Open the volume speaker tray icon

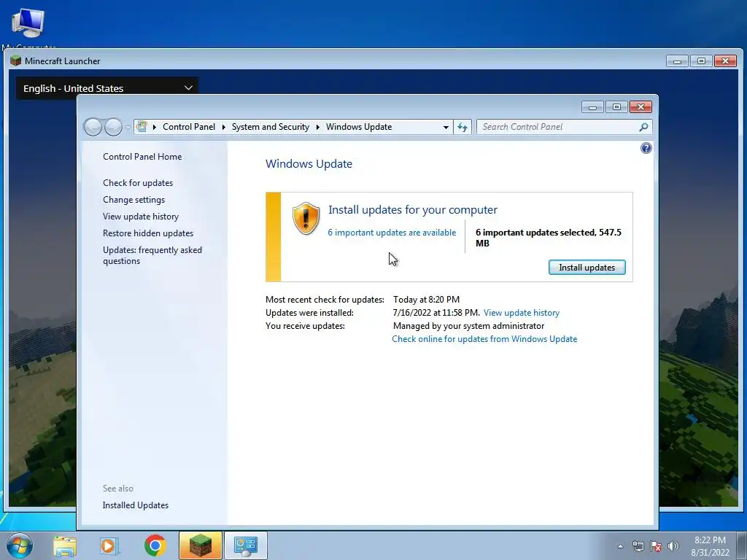673,546
